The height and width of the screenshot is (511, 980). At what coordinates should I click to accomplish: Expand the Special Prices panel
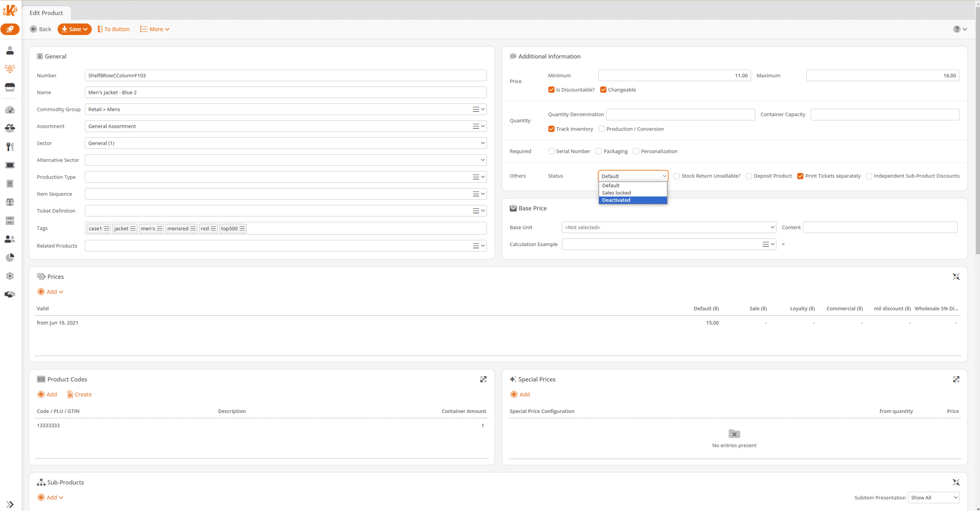tap(956, 379)
